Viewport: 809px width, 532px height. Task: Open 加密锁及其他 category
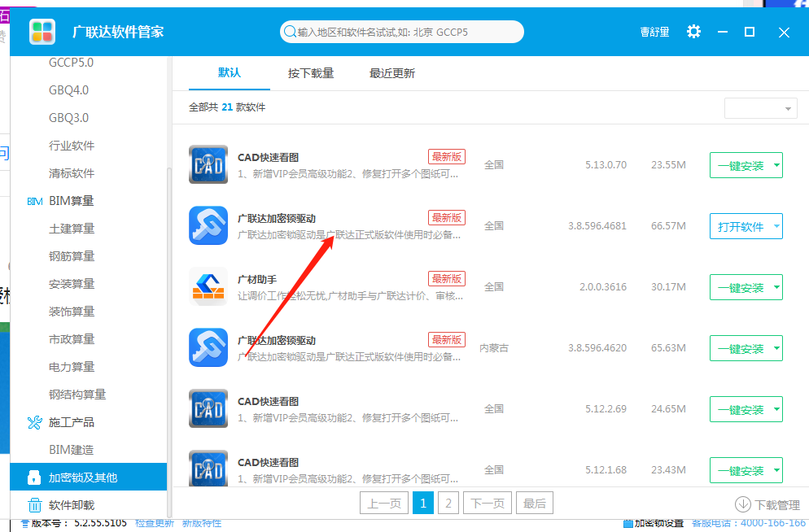(88, 477)
